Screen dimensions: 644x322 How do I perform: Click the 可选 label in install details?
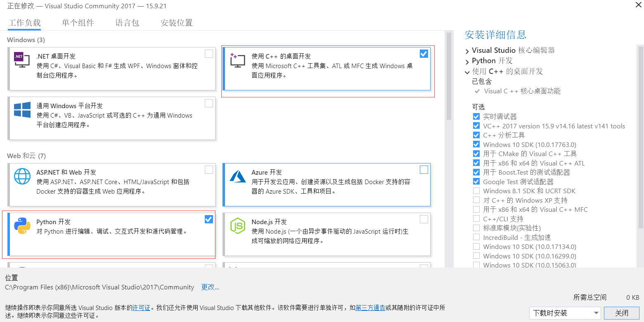[478, 107]
